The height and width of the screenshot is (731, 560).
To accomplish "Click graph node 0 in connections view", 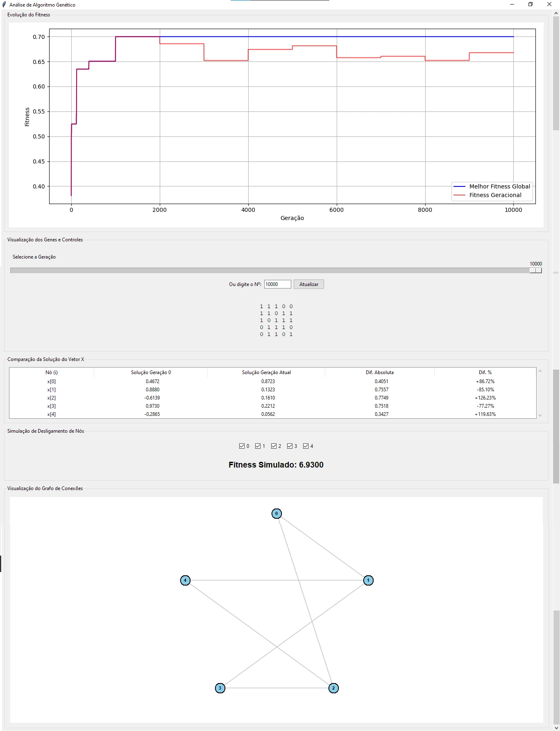I will 277,513.
